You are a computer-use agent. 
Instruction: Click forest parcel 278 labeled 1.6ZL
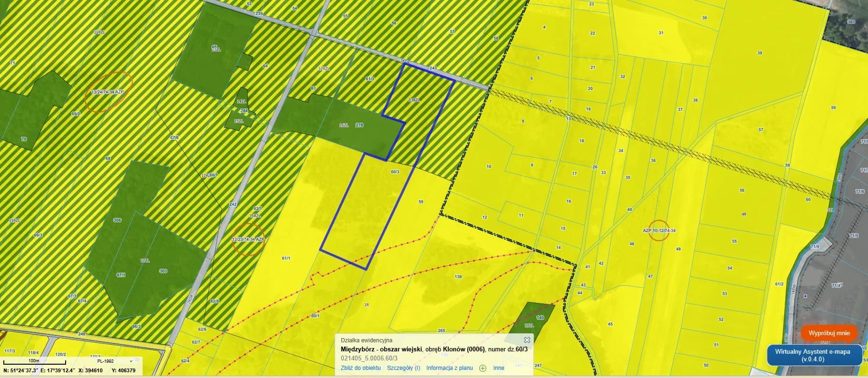[x=359, y=125]
